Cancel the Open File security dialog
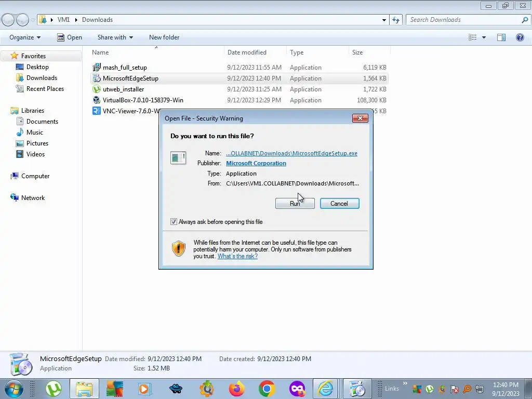 click(x=339, y=203)
